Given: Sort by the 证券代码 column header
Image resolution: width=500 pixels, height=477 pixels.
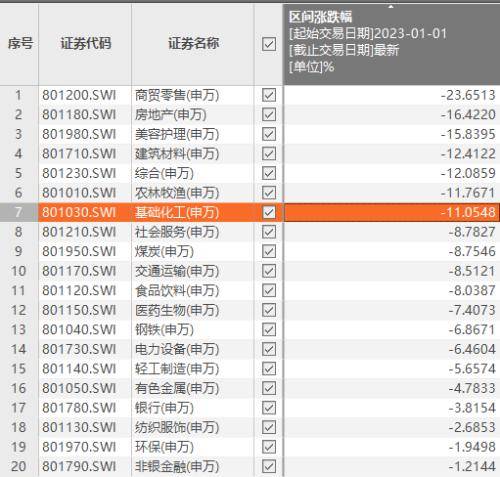Looking at the screenshot, I should [85, 44].
